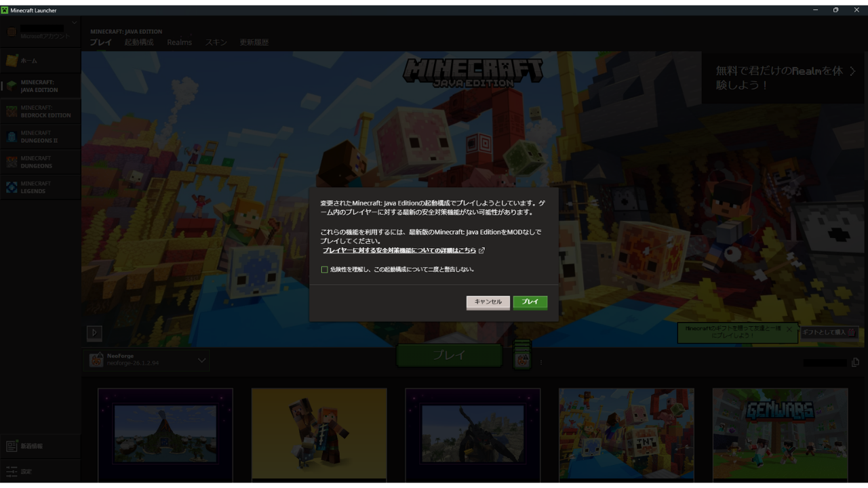Go to ホーム in the sidebar
The height and width of the screenshot is (488, 868).
[x=41, y=61]
